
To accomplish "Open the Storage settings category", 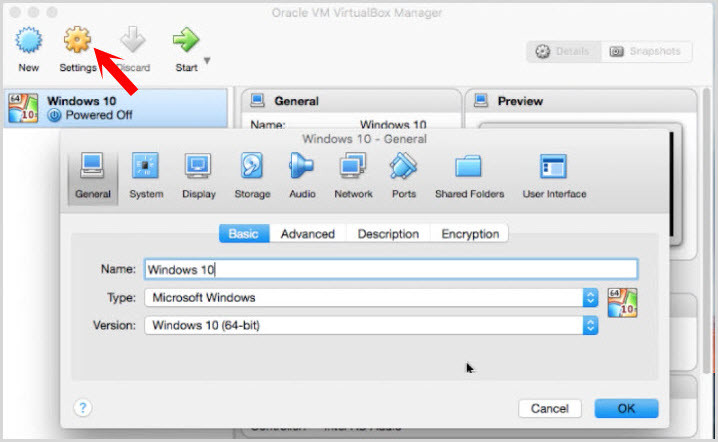I will click(x=252, y=177).
